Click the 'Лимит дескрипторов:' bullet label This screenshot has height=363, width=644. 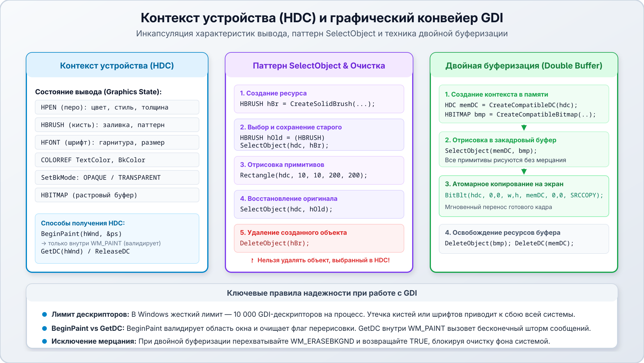point(90,314)
